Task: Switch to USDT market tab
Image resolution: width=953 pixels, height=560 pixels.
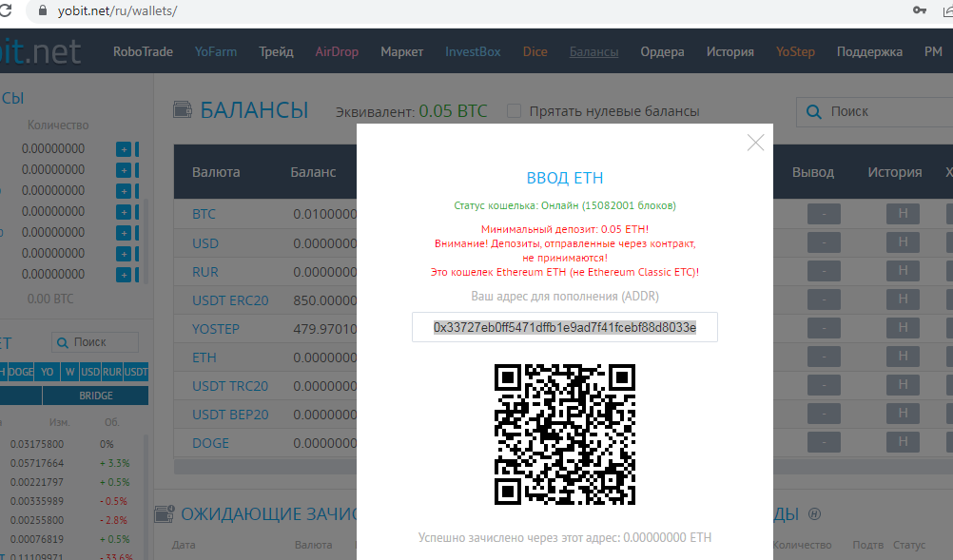Action: (x=136, y=372)
